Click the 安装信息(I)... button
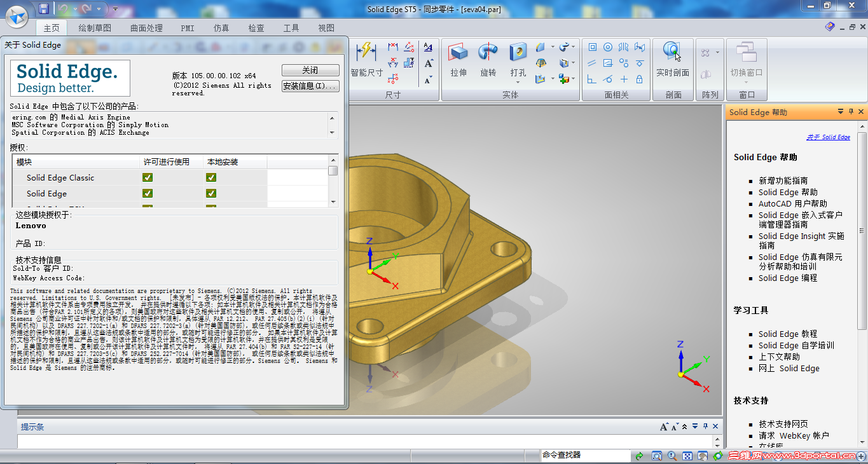The image size is (868, 464). click(310, 86)
